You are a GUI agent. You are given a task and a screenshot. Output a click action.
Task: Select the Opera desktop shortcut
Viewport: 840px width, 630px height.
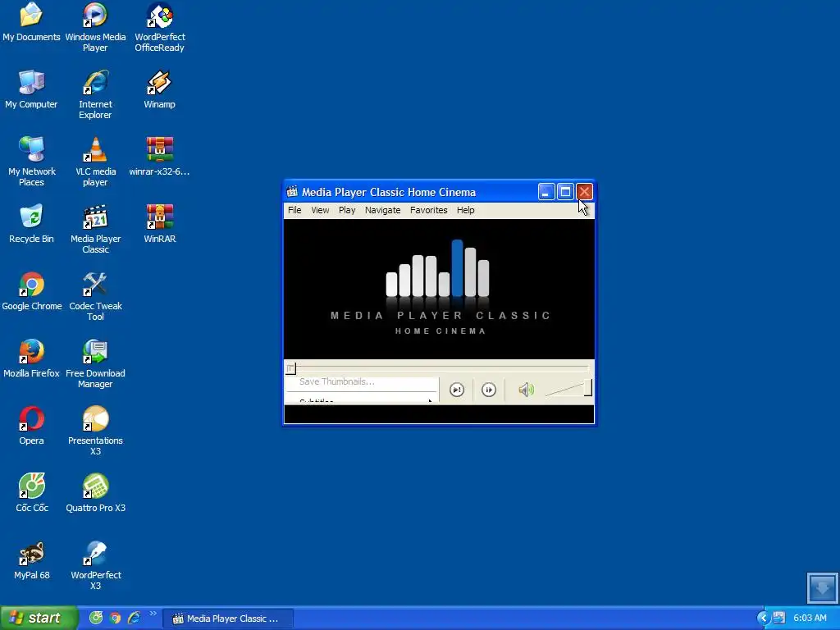[31, 426]
